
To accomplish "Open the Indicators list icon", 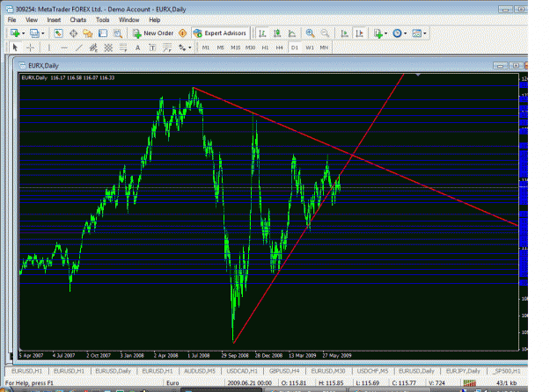I will [x=378, y=33].
